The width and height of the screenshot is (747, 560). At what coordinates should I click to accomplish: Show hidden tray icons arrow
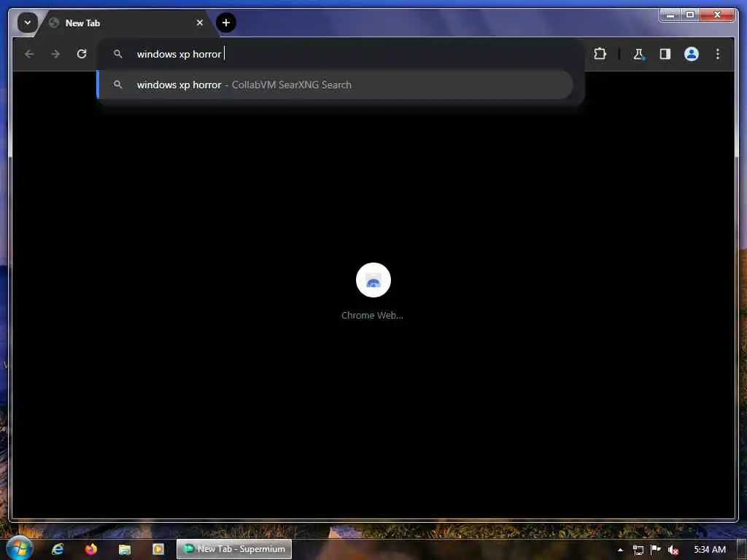point(620,550)
